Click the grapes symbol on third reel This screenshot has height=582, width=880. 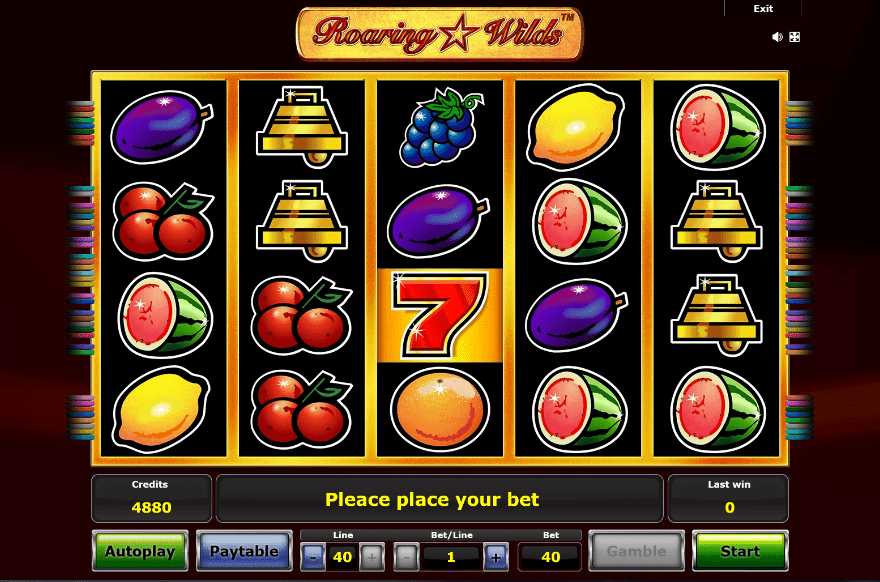coord(439,127)
